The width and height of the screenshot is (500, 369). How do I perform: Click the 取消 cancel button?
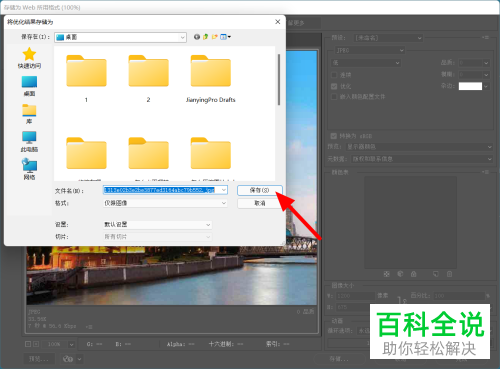(x=260, y=203)
